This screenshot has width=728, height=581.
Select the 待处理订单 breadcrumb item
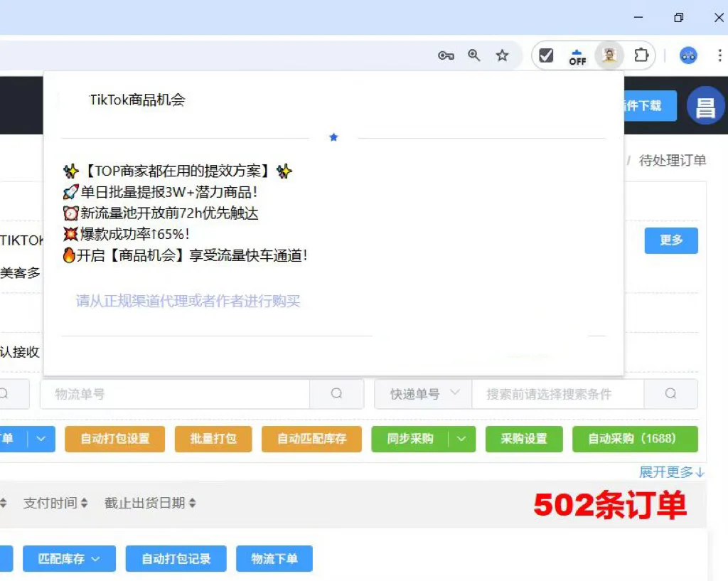coord(673,161)
